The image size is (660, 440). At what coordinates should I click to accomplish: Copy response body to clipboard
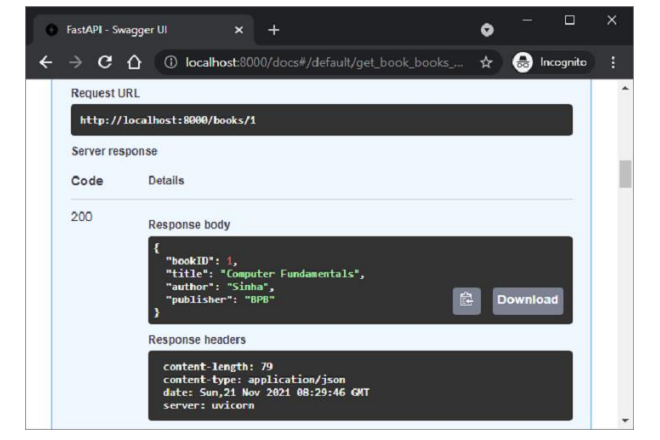tap(466, 300)
